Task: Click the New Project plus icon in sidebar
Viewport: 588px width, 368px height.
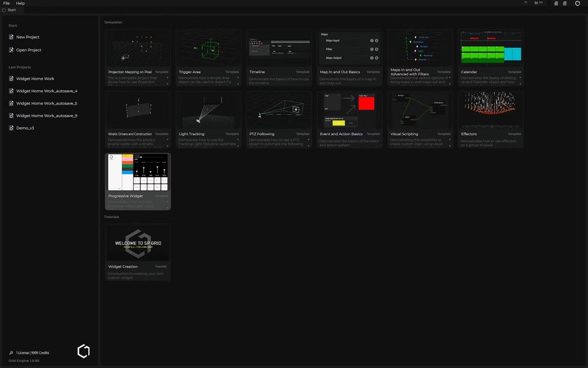Action: point(11,37)
